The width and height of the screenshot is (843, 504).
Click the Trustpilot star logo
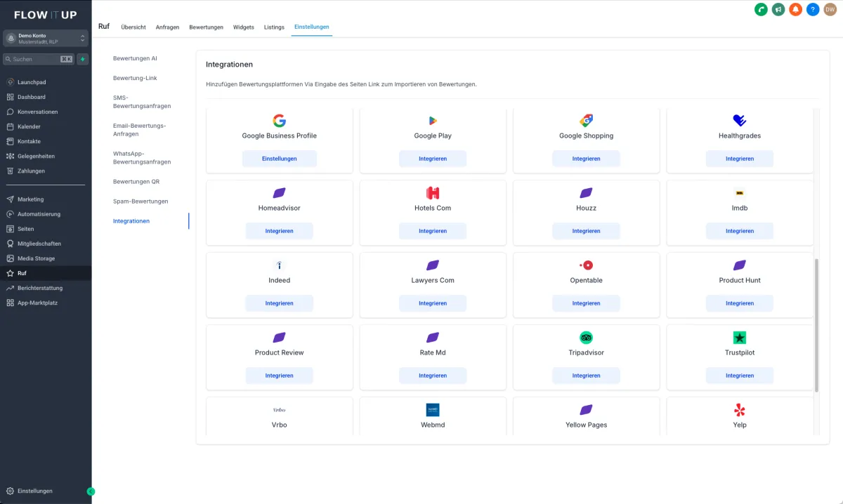tap(740, 338)
